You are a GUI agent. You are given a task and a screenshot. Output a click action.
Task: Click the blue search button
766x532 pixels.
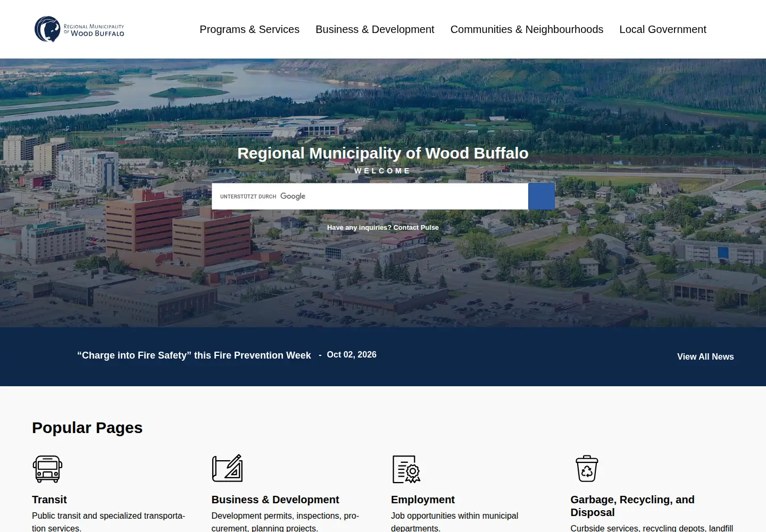click(542, 196)
